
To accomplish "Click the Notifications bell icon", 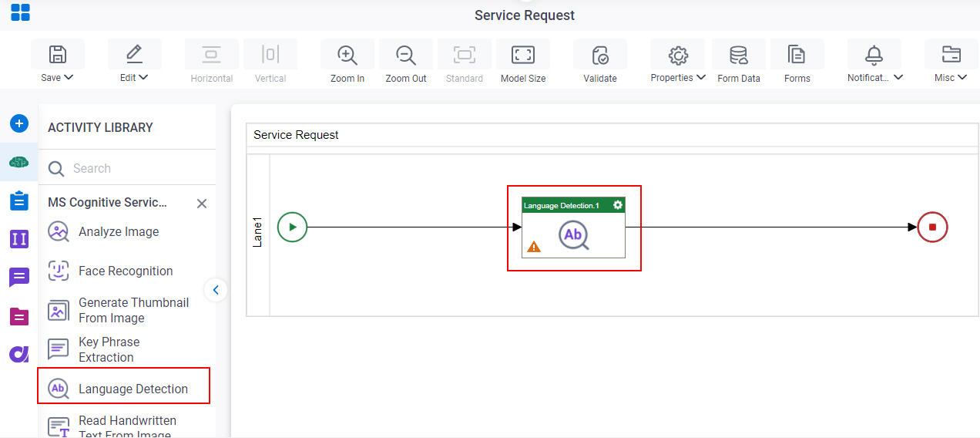I will coord(874,55).
